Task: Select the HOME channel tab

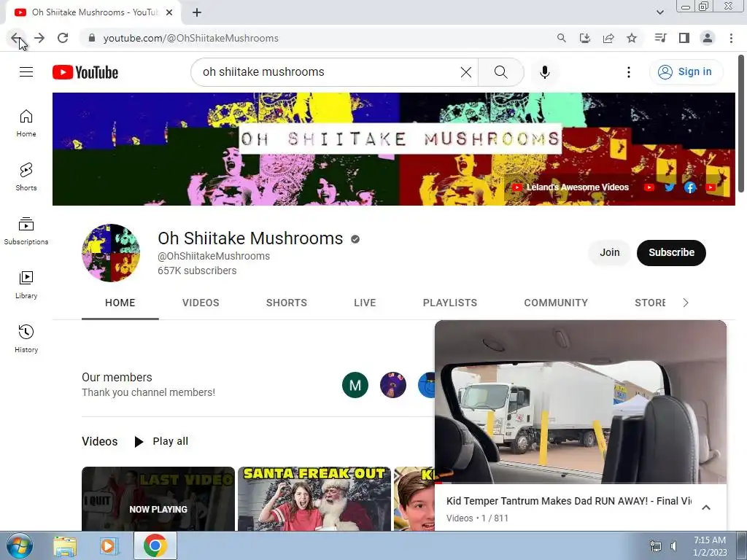Action: 120,303
